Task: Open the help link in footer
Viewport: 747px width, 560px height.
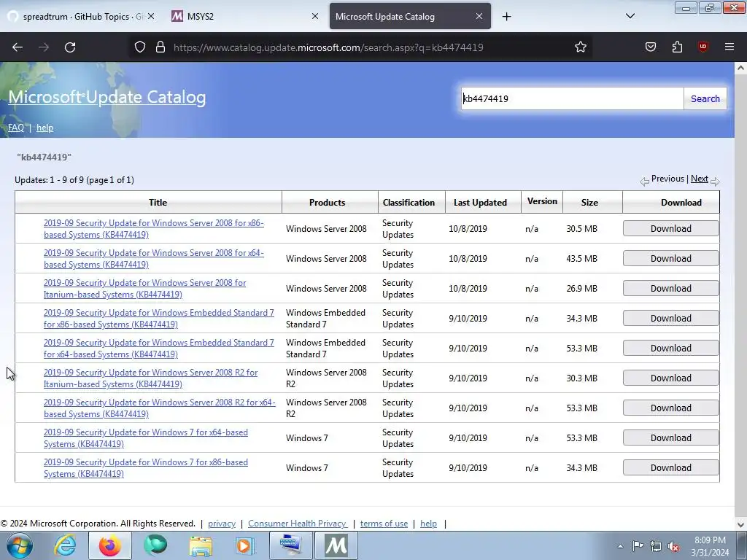Action: 428,524
